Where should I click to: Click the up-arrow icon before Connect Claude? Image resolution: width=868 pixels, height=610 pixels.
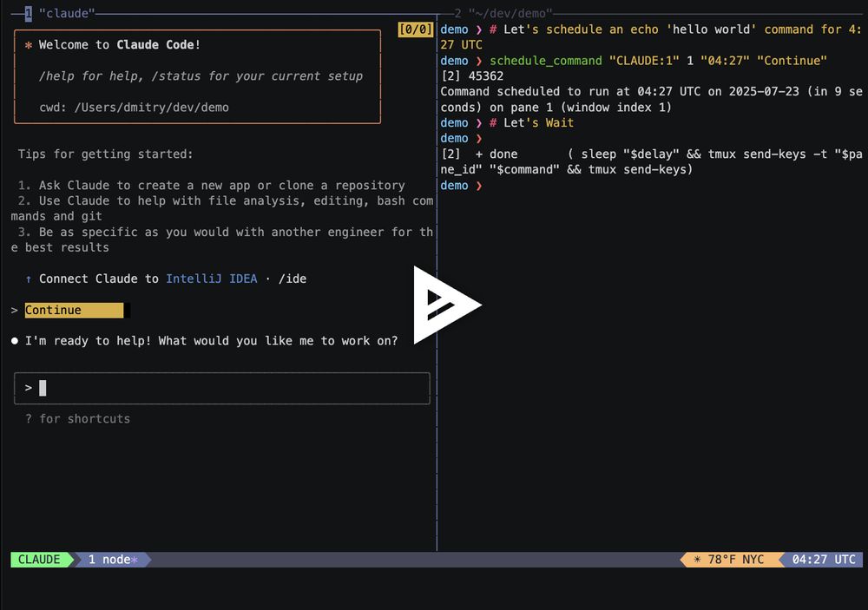29,279
